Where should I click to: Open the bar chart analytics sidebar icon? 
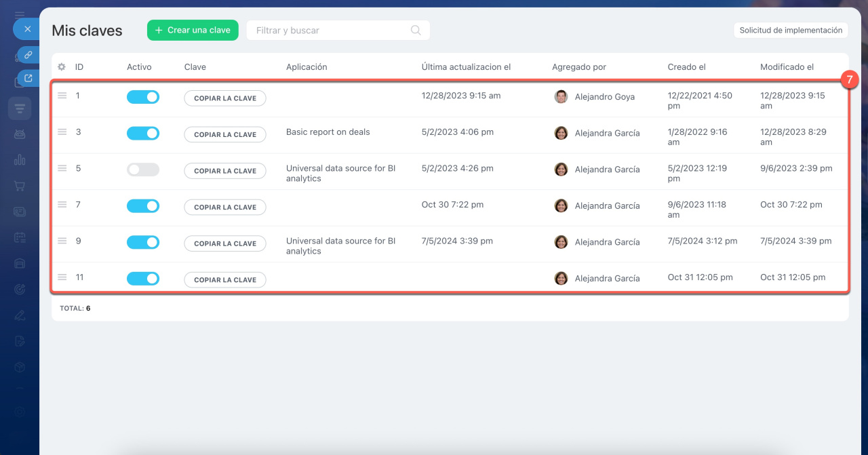click(20, 160)
